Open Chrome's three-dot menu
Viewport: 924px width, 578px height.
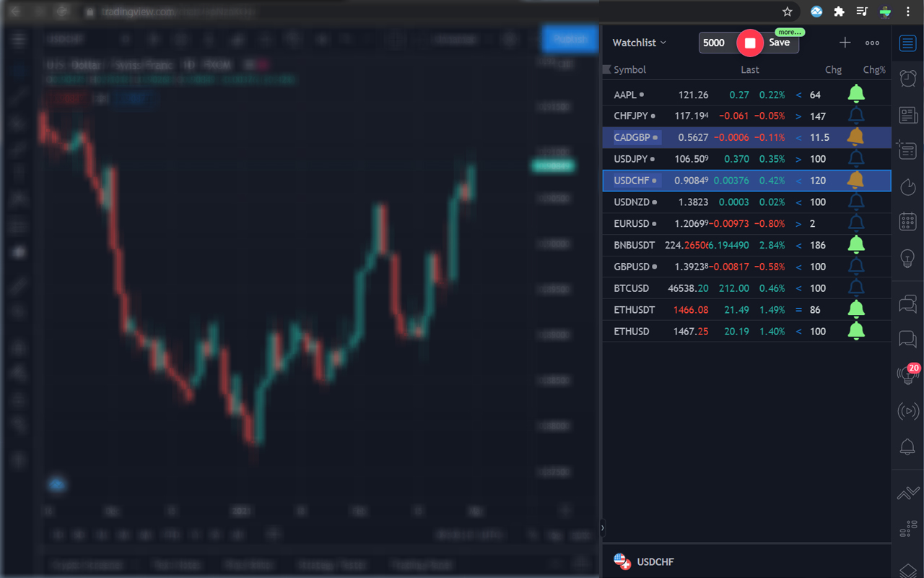click(x=908, y=12)
